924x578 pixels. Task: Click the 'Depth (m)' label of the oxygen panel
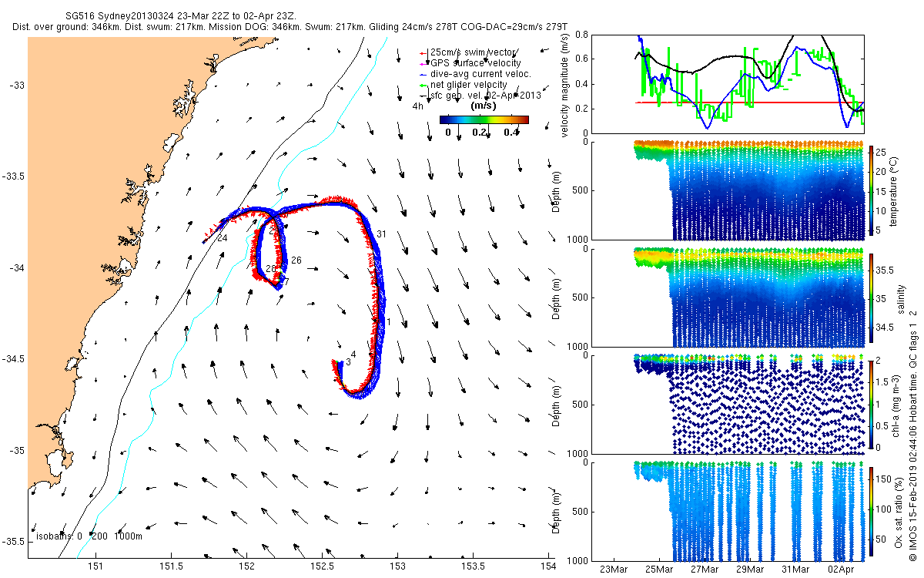[554, 514]
